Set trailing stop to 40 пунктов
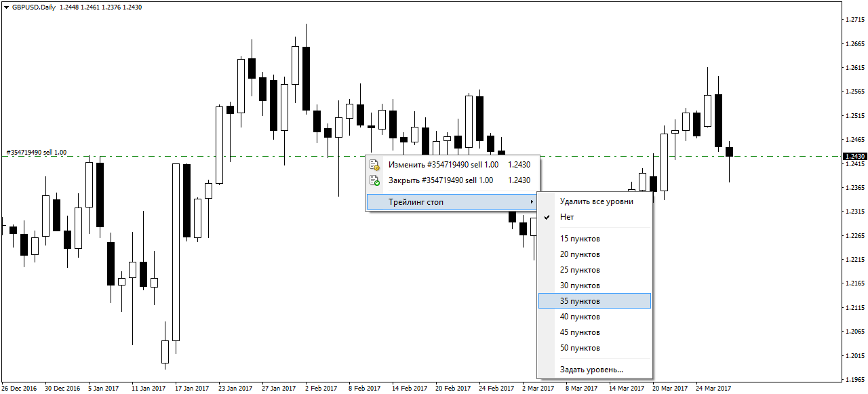 click(x=595, y=317)
